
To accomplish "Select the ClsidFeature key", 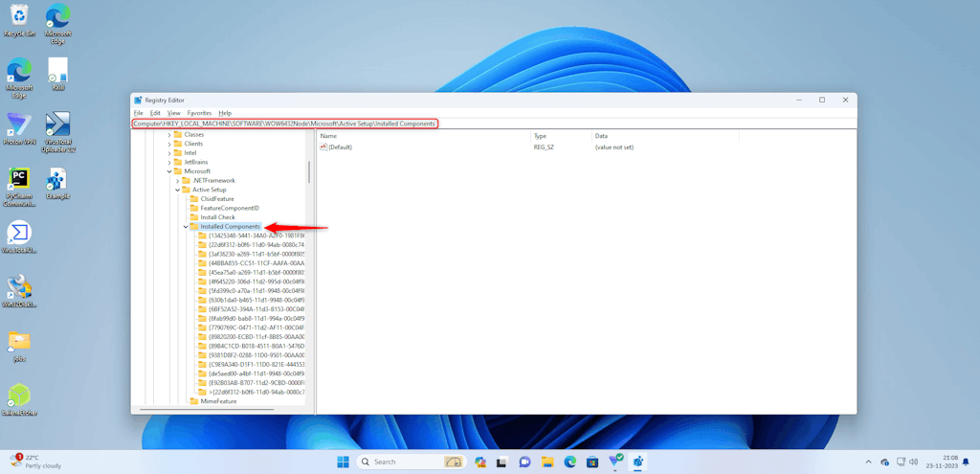I will pos(217,199).
